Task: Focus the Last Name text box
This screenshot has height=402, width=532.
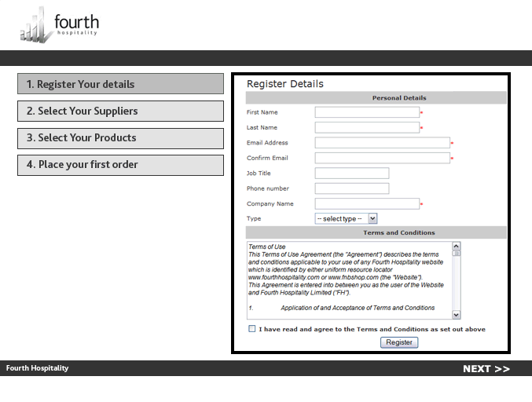Action: 367,127
